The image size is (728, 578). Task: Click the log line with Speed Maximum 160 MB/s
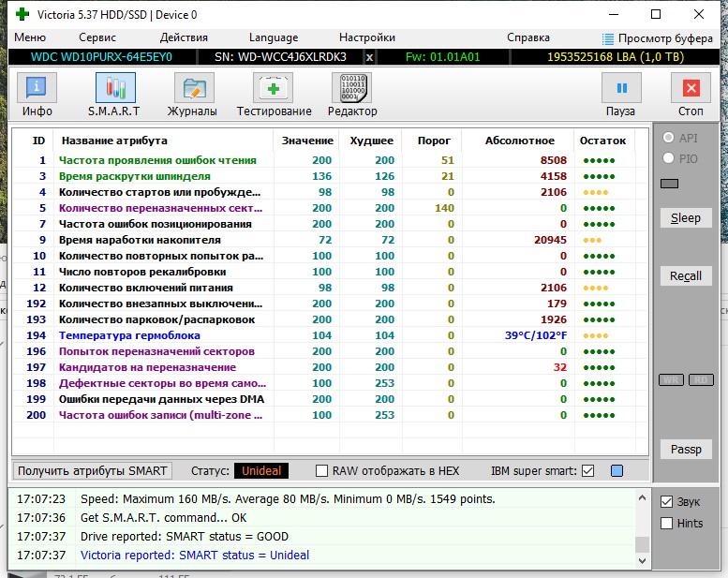(288, 499)
